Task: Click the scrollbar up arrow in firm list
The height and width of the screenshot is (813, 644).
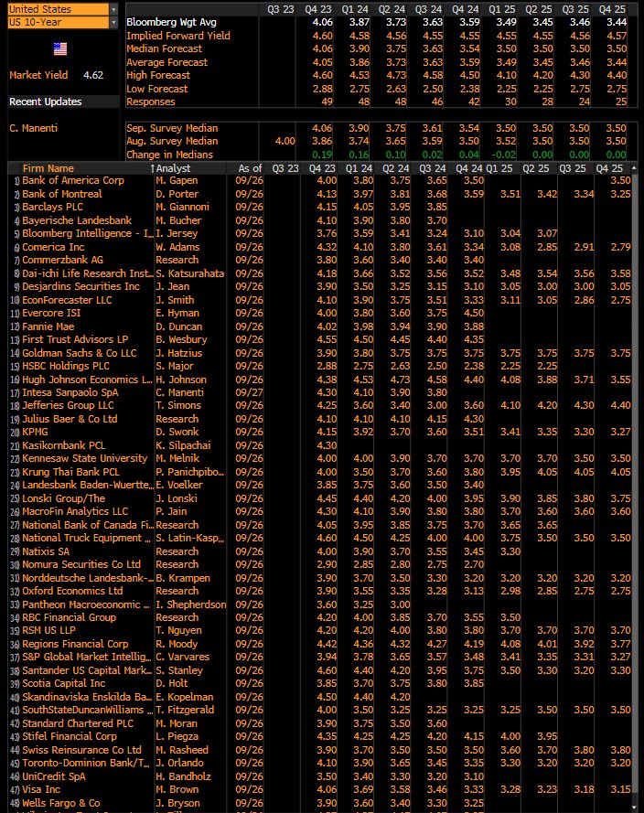Action: [634, 168]
